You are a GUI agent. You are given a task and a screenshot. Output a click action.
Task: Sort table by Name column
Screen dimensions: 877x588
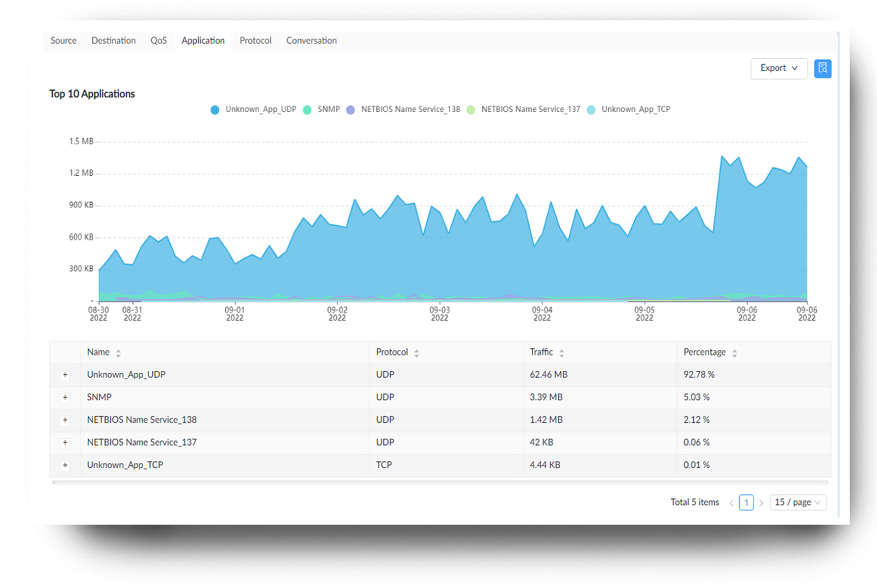[118, 353]
